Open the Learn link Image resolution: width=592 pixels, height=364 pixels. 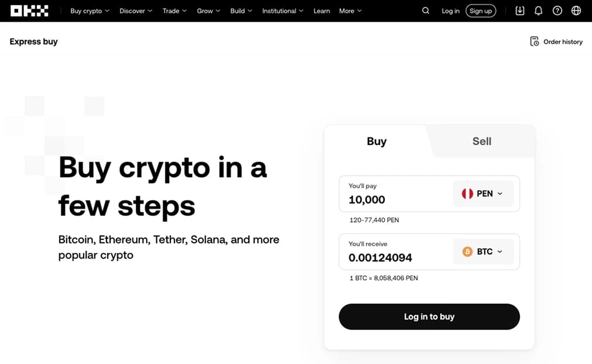tap(321, 11)
